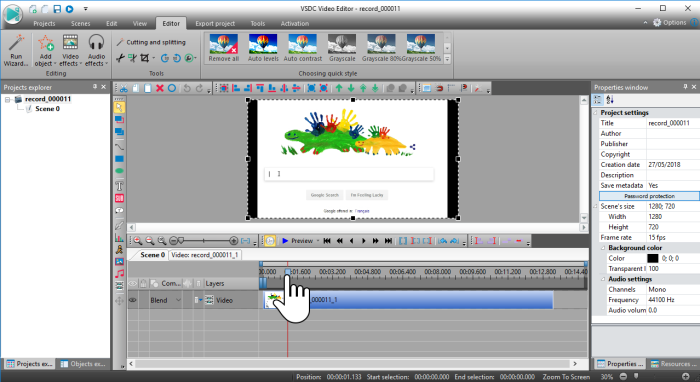Click the Paste clipboard icon
The image size is (700, 382).
click(148, 88)
